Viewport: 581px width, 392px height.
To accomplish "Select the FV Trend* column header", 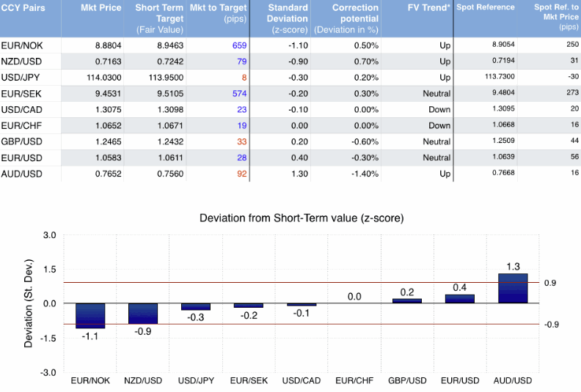I will [x=428, y=7].
